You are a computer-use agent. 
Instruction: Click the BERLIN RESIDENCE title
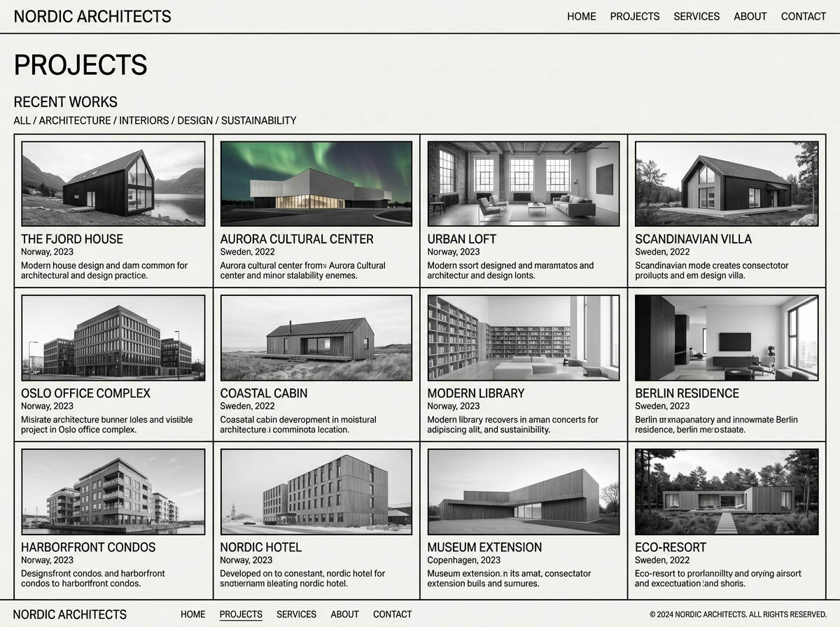pos(687,393)
